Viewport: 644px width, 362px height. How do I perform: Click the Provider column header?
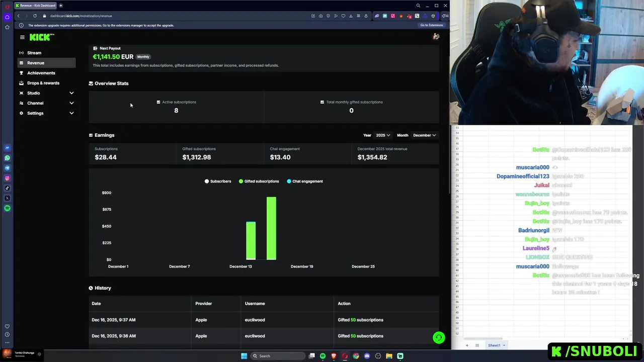[203, 304]
